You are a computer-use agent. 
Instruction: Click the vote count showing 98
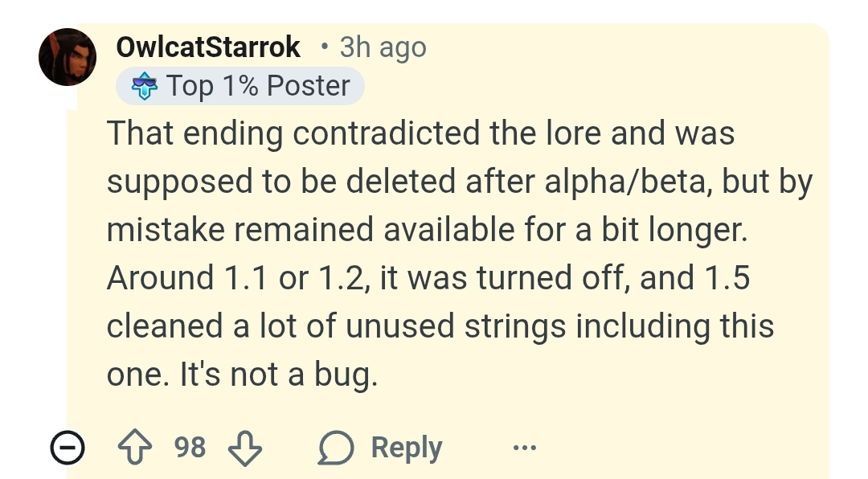190,448
